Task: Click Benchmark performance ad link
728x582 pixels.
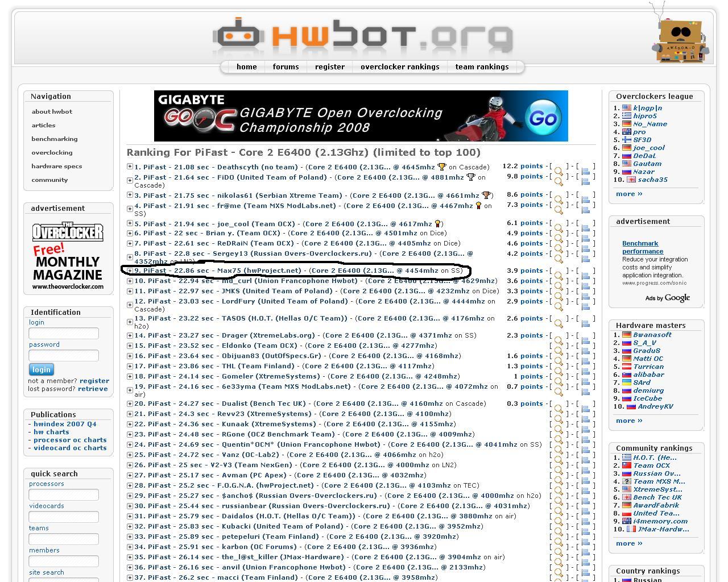Action: pyautogui.click(x=643, y=247)
